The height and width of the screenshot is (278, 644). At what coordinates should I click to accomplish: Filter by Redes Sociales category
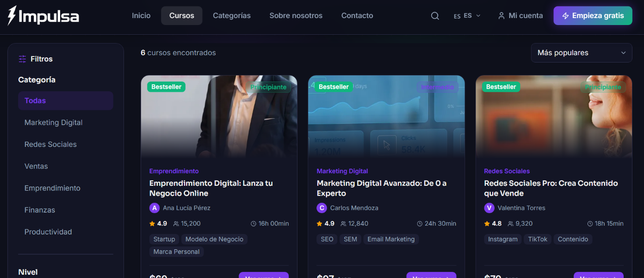coord(66,144)
